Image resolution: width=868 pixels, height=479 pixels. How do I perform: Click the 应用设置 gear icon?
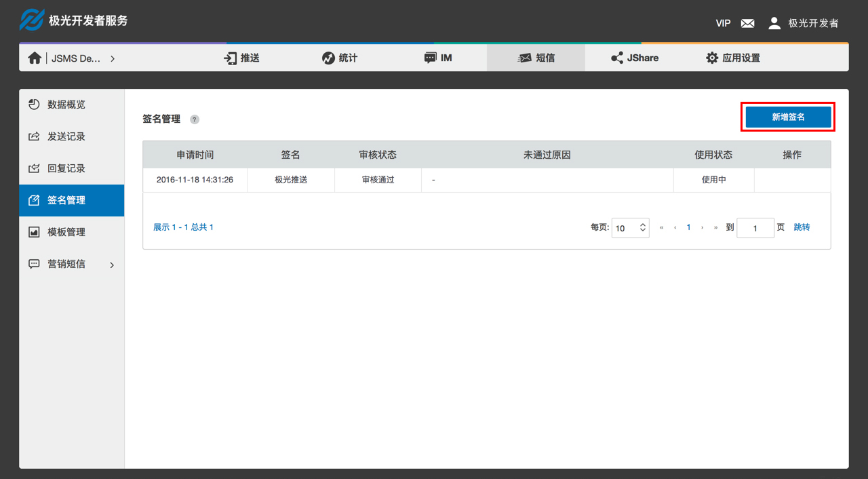click(711, 58)
